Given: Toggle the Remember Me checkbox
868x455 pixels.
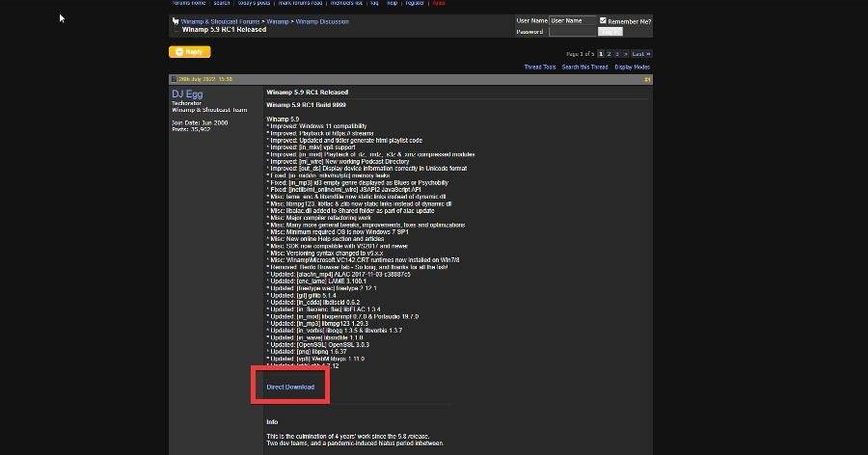Looking at the screenshot, I should click(x=603, y=20).
